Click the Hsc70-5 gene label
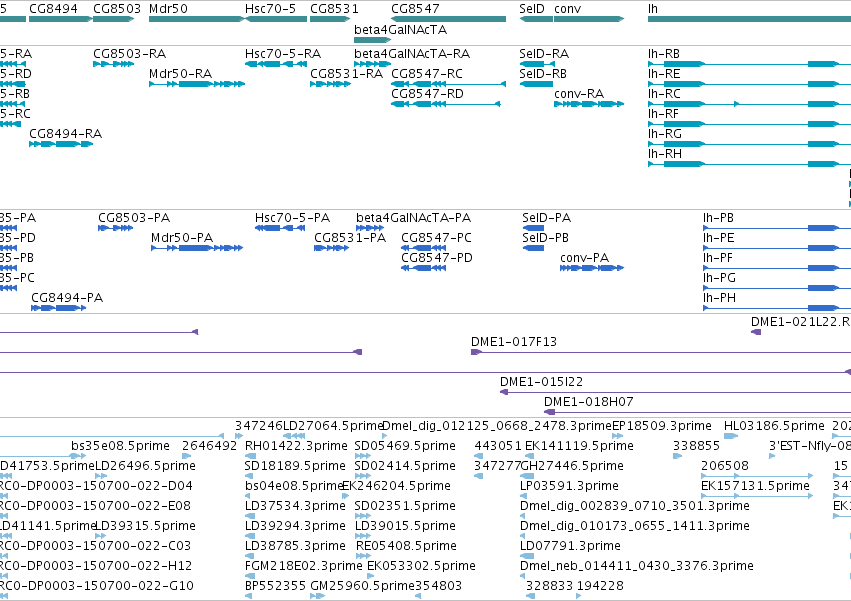This screenshot has width=851, height=601. click(270, 9)
